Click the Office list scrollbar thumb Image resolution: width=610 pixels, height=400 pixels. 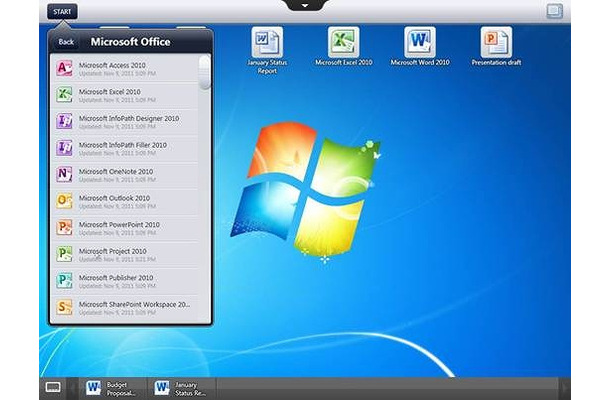(x=205, y=73)
